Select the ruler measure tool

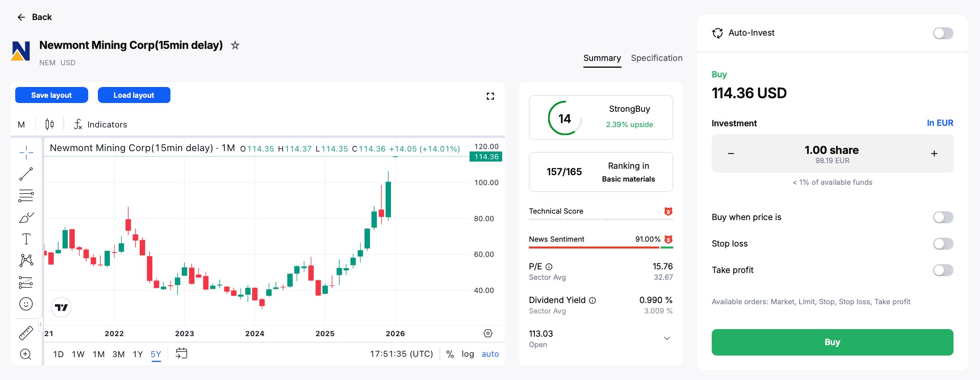(x=26, y=333)
